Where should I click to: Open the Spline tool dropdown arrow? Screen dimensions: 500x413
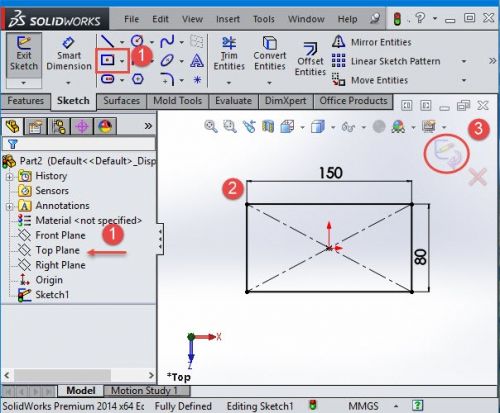click(182, 42)
